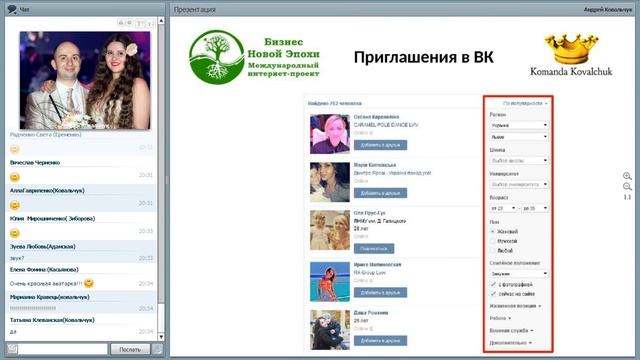Open the avatar of the 28-year-old user
Viewport: 640px width, 360px height.
[x=330, y=230]
